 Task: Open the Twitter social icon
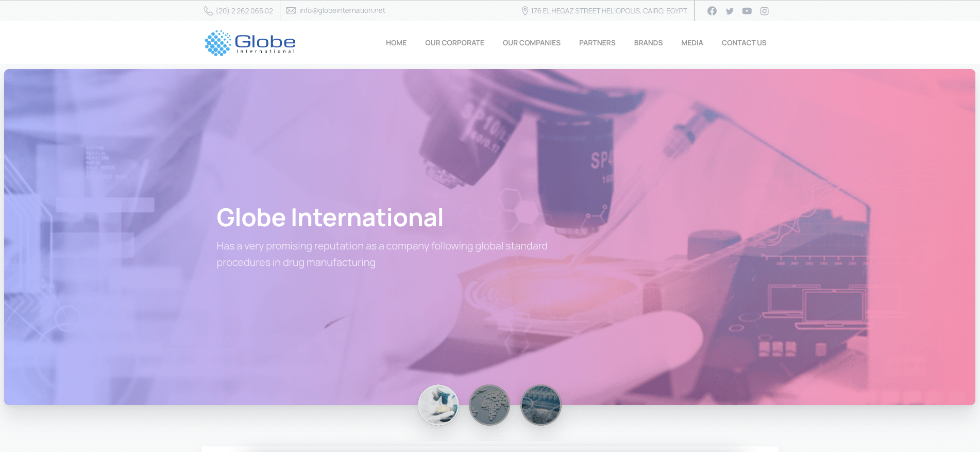pyautogui.click(x=730, y=11)
